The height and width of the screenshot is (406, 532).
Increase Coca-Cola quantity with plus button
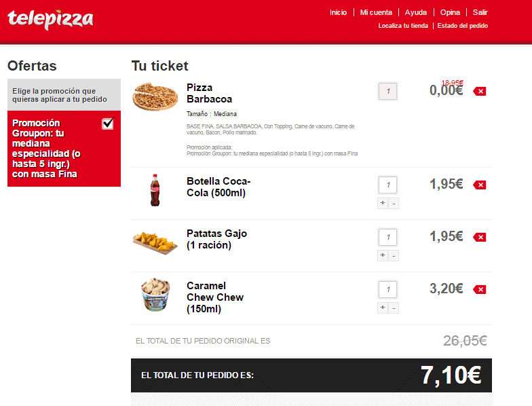tap(383, 203)
